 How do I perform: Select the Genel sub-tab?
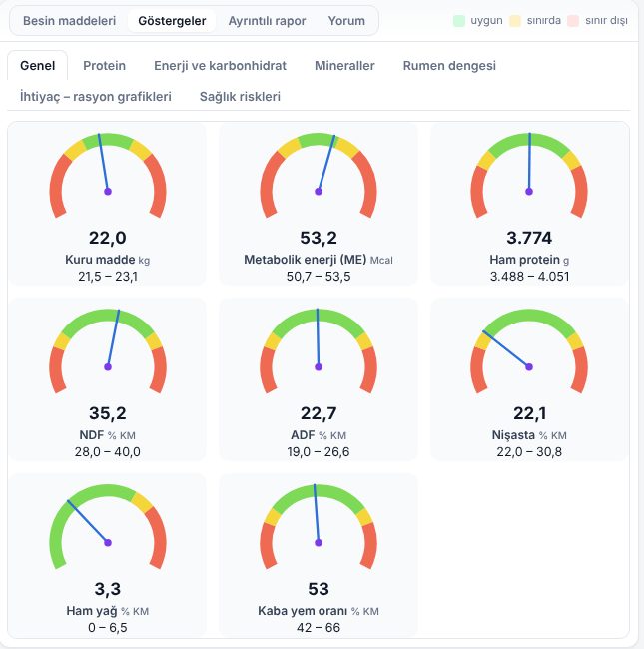coord(37,65)
